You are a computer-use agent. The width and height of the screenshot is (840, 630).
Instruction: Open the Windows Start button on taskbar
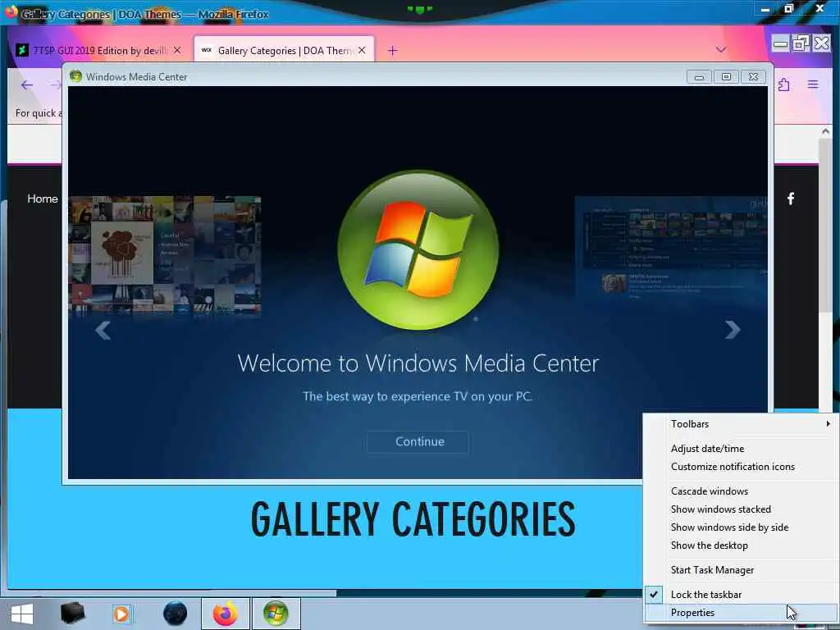click(22, 614)
